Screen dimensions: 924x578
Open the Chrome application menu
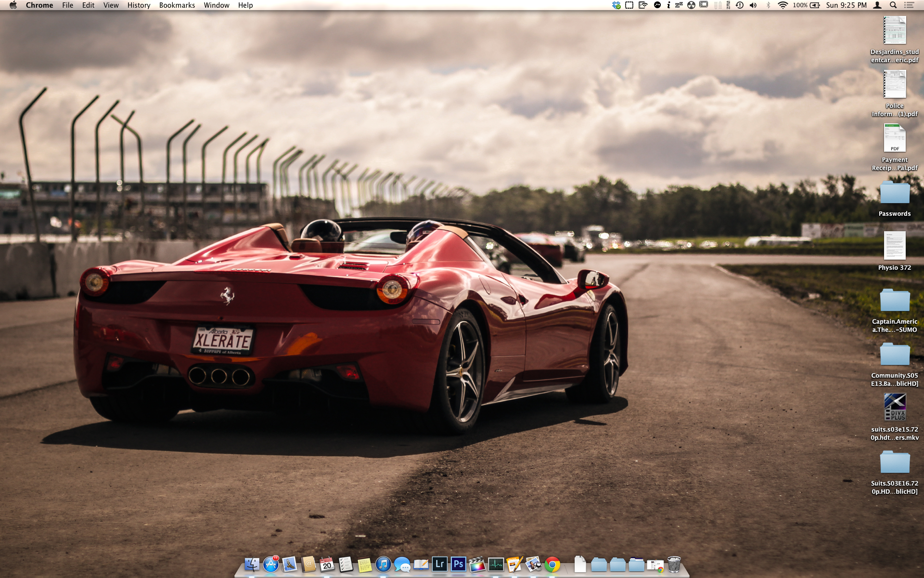39,5
